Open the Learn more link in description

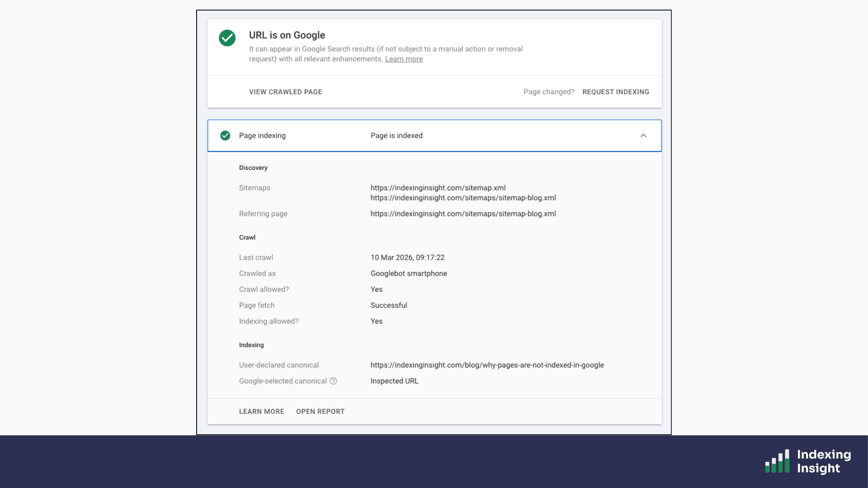coord(404,59)
